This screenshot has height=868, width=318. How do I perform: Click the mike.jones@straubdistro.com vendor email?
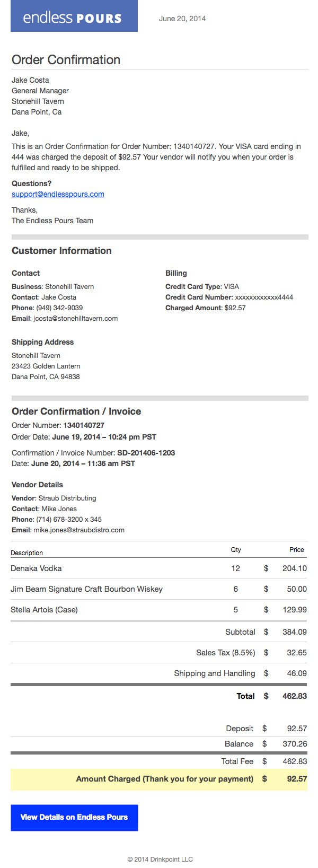(x=79, y=530)
